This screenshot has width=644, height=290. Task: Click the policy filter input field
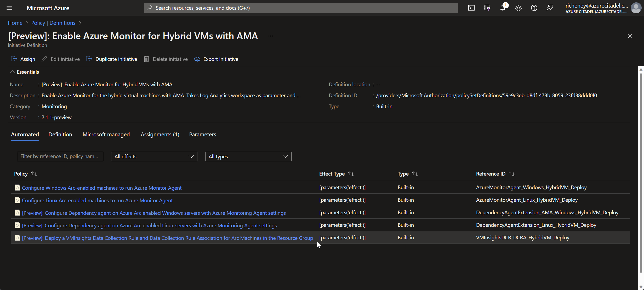[x=60, y=156]
